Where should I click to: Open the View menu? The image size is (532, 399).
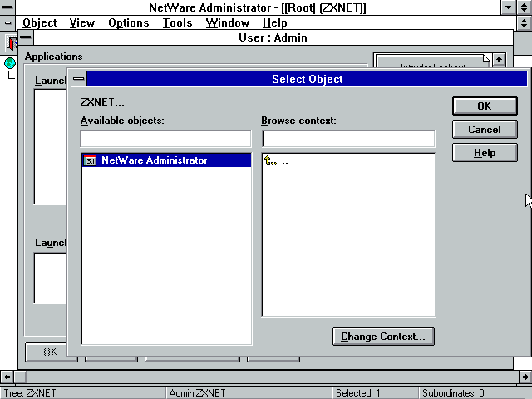click(82, 22)
